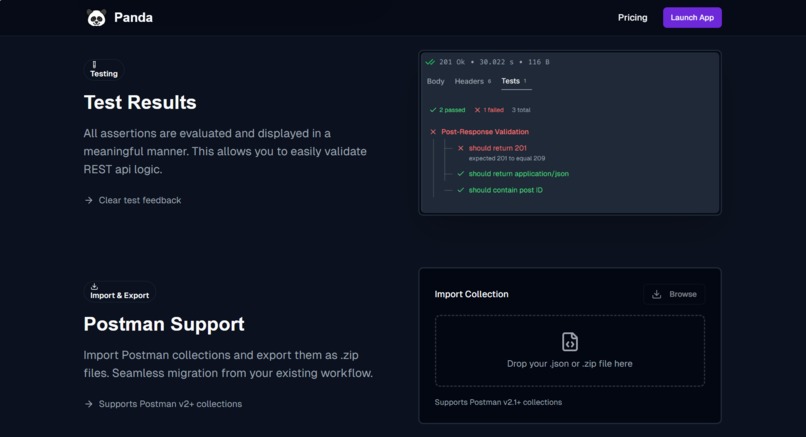Click 'Clear test feedback' text
The width and height of the screenshot is (806, 437).
coord(140,200)
